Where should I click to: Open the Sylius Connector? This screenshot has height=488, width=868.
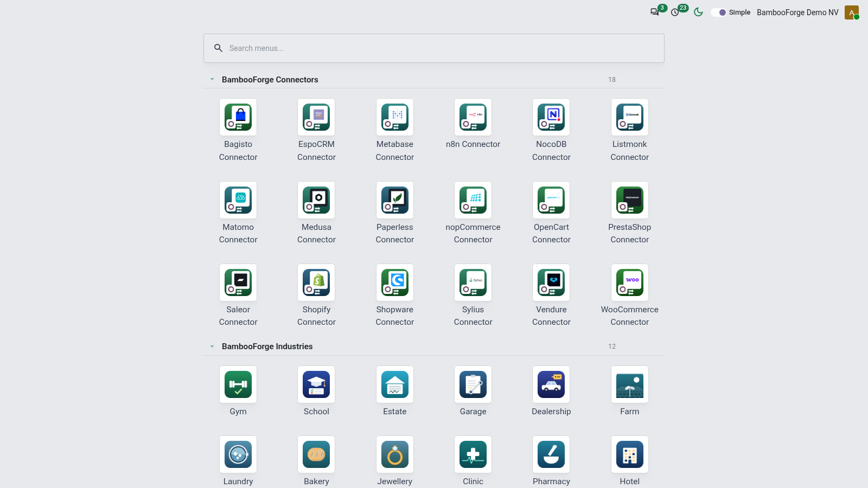tap(473, 282)
